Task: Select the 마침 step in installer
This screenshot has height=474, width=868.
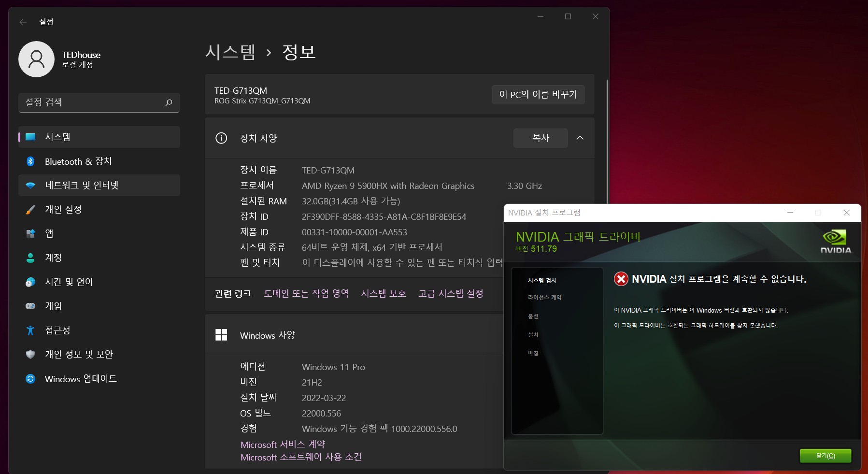Action: click(533, 353)
